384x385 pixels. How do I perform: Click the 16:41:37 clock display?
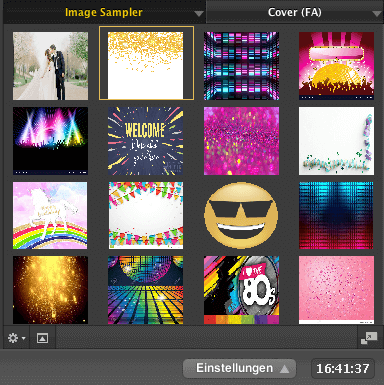343,369
